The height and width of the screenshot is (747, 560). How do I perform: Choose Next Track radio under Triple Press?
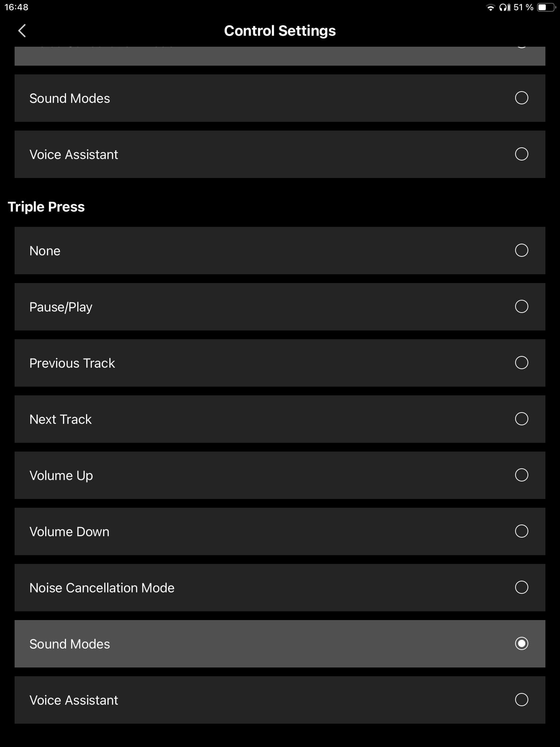521,419
